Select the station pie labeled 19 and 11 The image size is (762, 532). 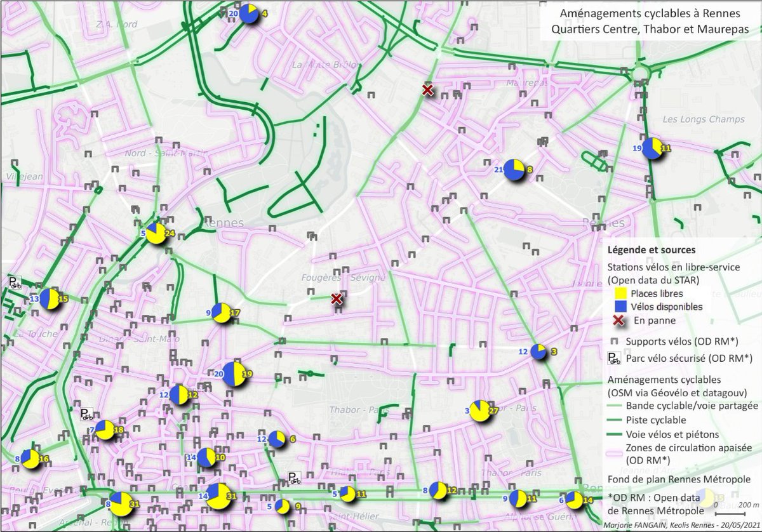[x=652, y=149]
